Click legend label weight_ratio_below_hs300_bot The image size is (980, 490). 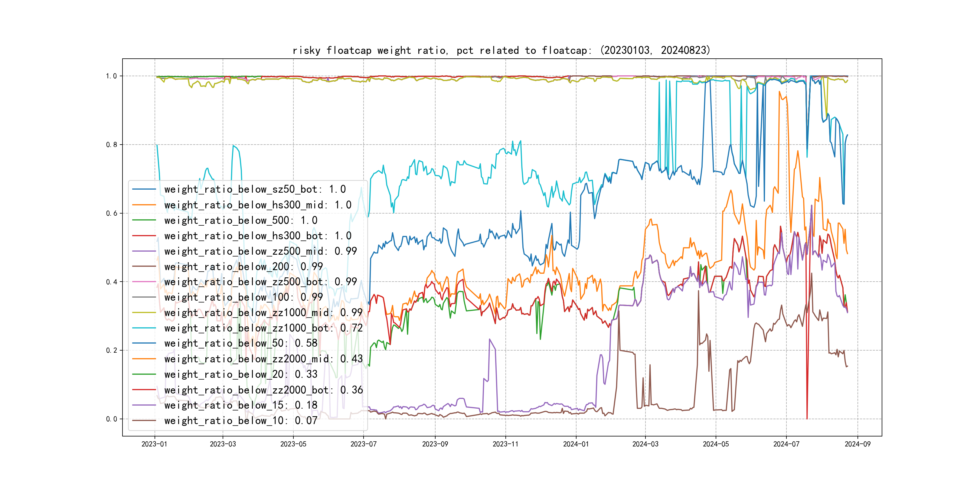click(258, 236)
